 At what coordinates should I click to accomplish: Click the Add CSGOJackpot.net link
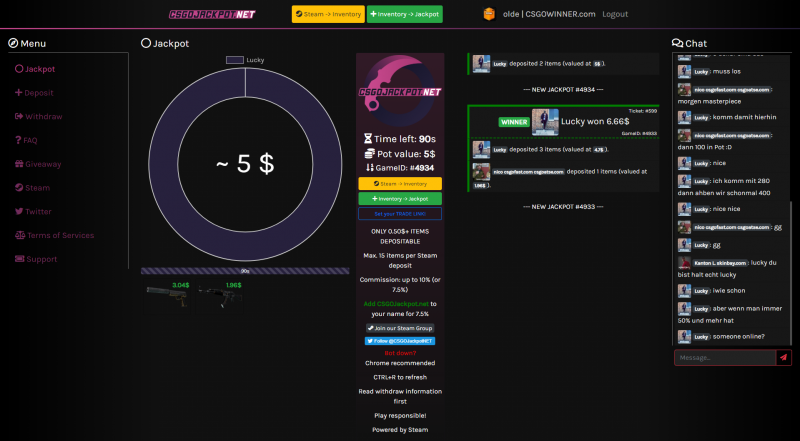click(396, 304)
